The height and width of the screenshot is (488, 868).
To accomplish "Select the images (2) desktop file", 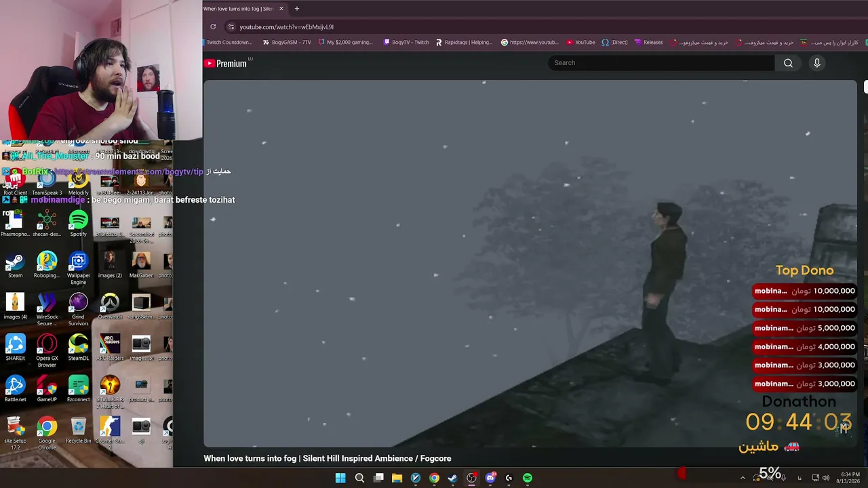I will [x=110, y=266].
